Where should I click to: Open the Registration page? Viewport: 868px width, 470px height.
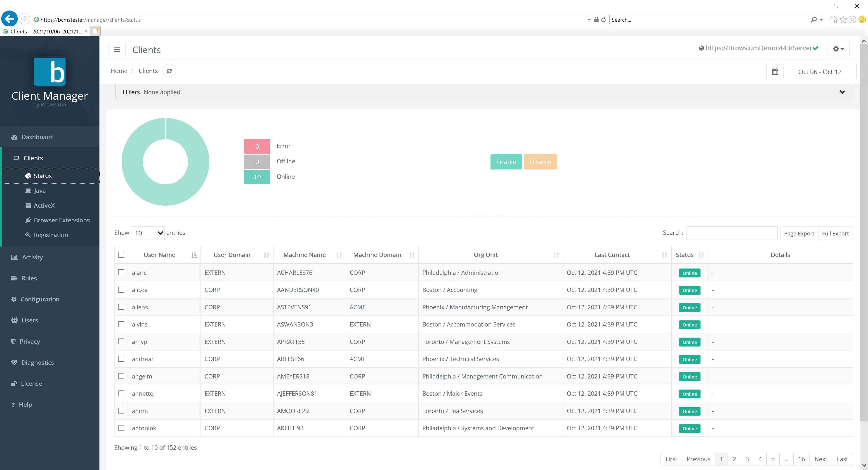51,235
